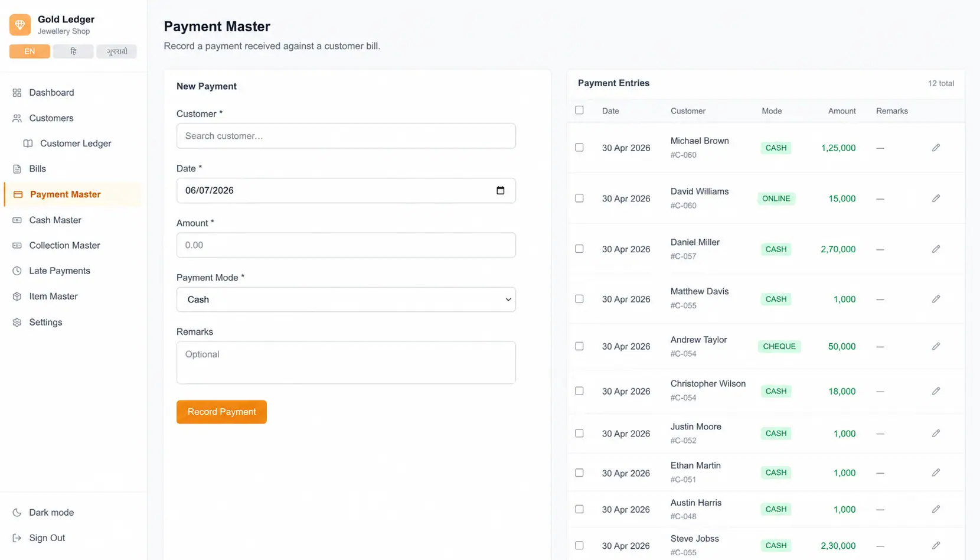Click the ONLINE mode badge
This screenshot has height=560, width=980.
click(776, 198)
